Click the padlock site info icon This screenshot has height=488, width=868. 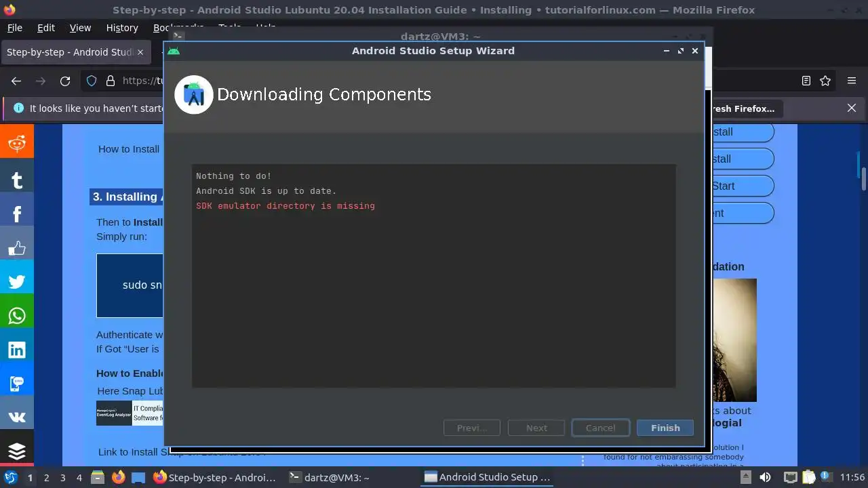[x=111, y=81]
